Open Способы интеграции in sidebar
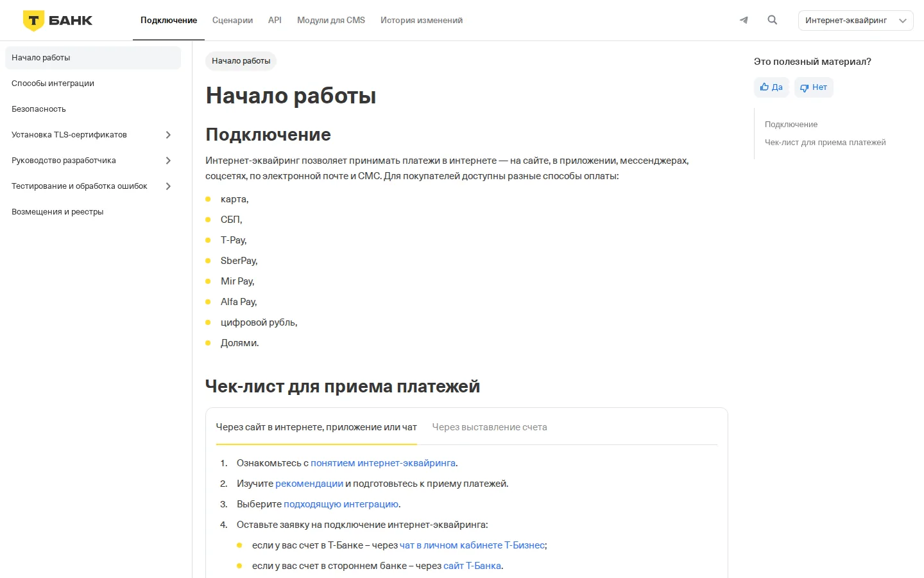 93,83
